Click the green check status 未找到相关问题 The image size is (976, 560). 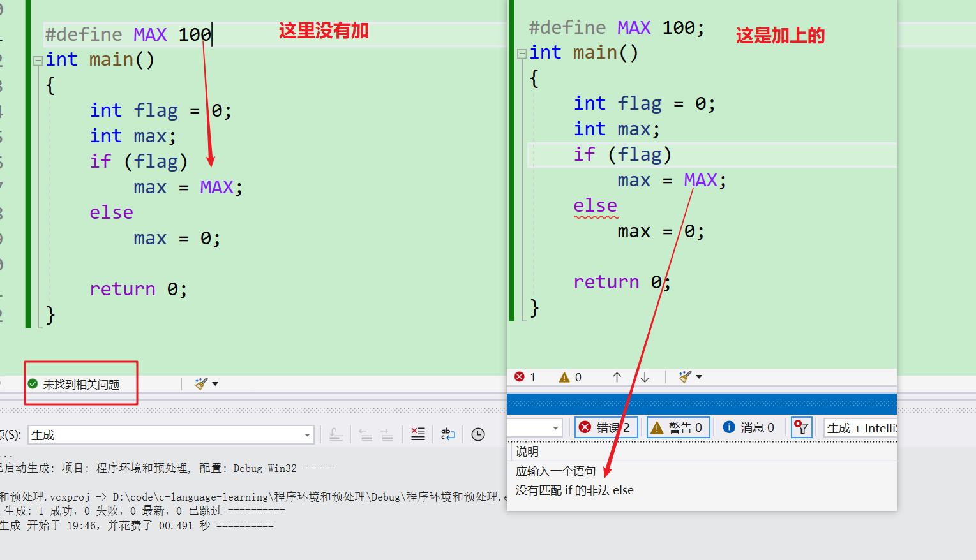click(73, 385)
